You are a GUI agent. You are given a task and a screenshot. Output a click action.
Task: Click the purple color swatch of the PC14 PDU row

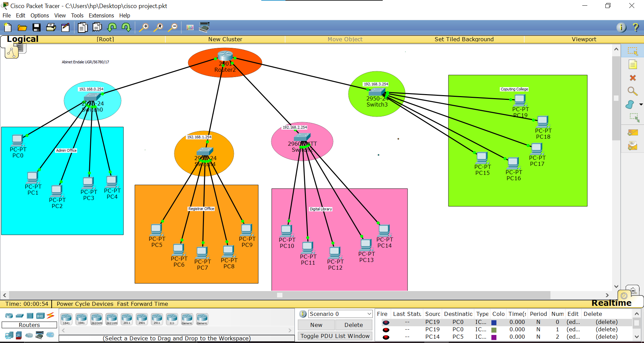tap(494, 337)
